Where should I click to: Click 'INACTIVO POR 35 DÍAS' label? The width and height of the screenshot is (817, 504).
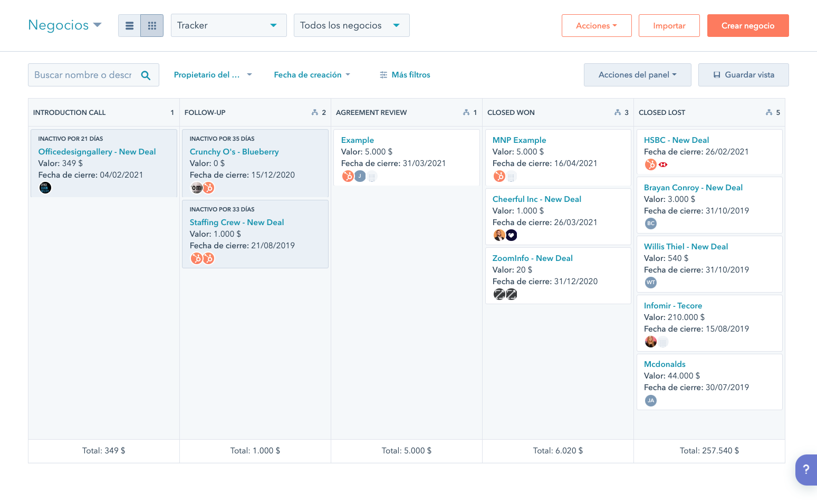point(222,139)
